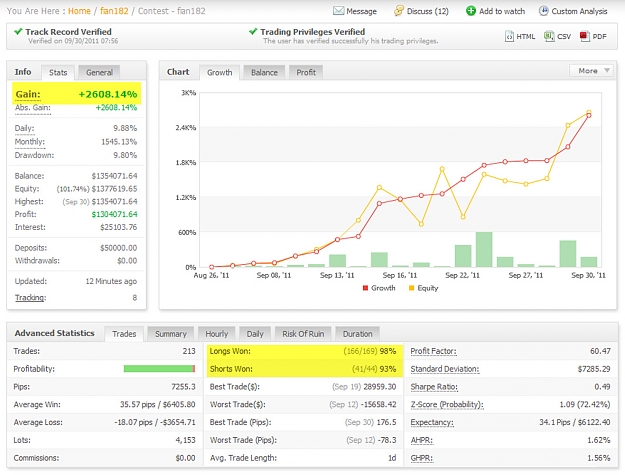625x475 pixels.
Task: Open the Daily statistics tab
Action: [x=255, y=334]
